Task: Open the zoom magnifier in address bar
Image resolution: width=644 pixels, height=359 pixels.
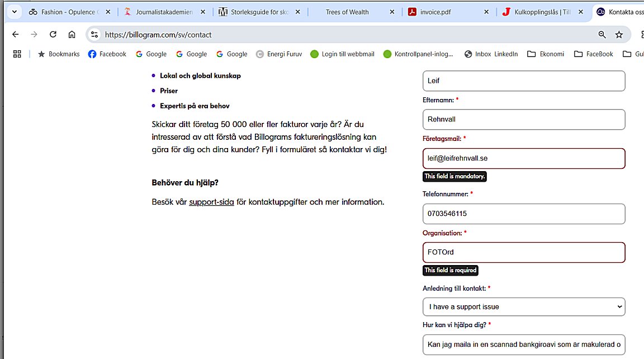Action: (x=602, y=35)
